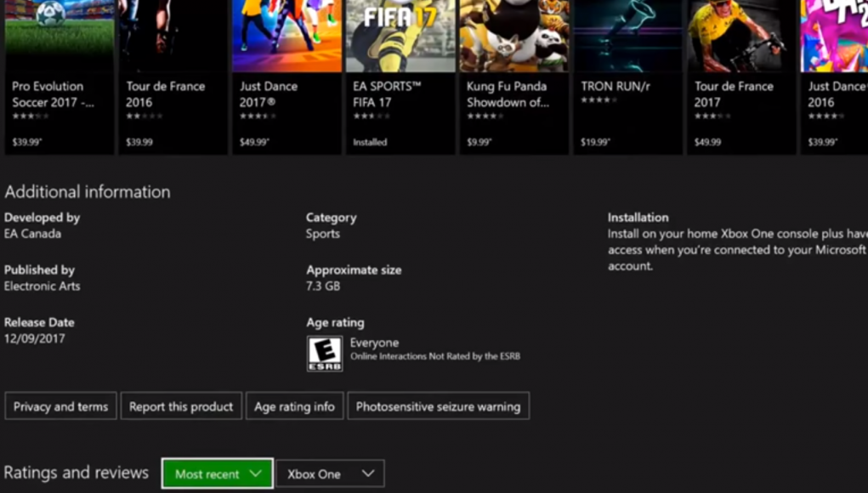Select the TRON RUN/r game tile
868x493 pixels.
click(627, 76)
